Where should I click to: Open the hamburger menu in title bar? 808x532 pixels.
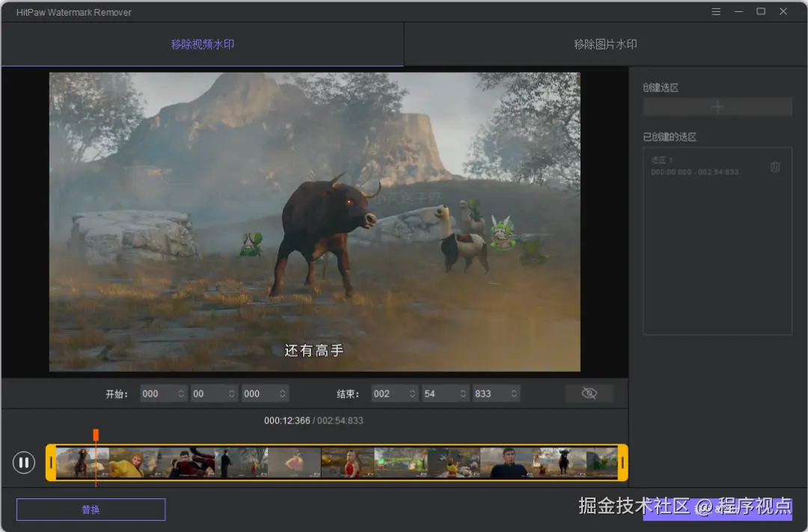click(716, 11)
